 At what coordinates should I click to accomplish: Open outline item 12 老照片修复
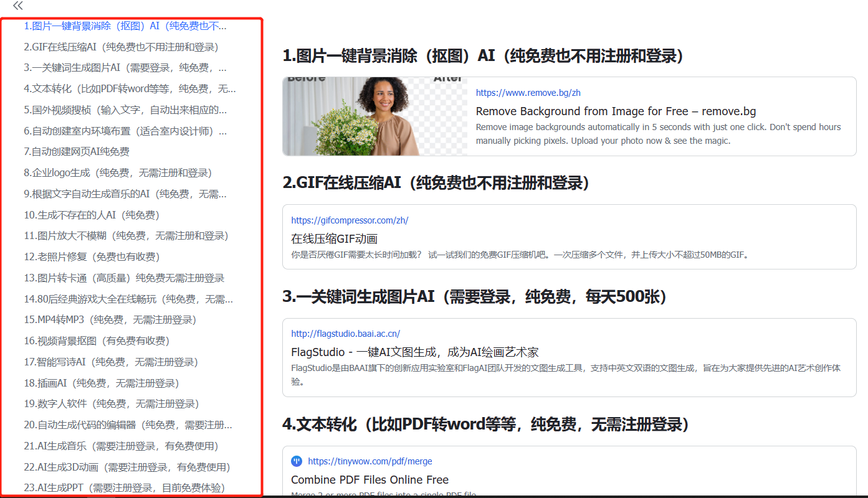(92, 256)
